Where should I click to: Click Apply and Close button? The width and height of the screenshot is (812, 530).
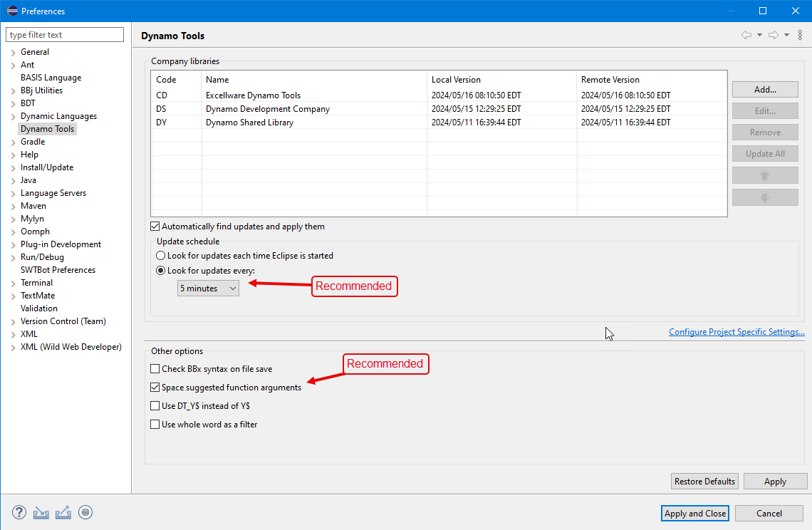pos(695,514)
